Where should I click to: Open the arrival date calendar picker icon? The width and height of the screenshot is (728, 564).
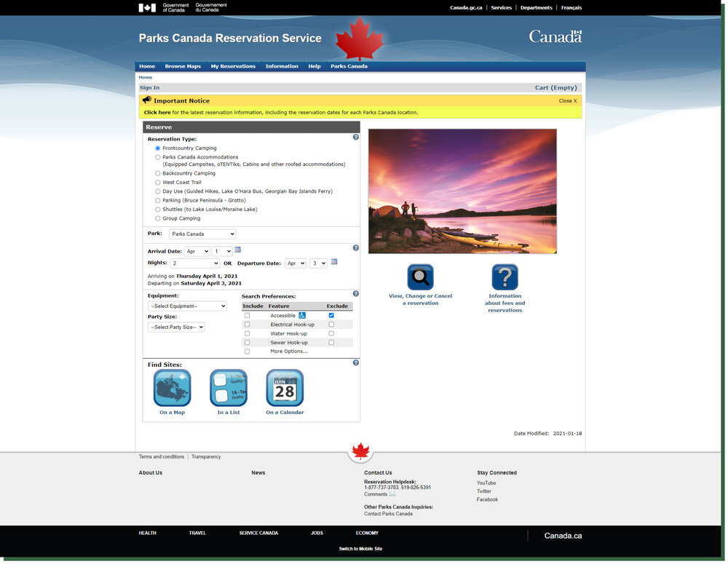coord(238,250)
